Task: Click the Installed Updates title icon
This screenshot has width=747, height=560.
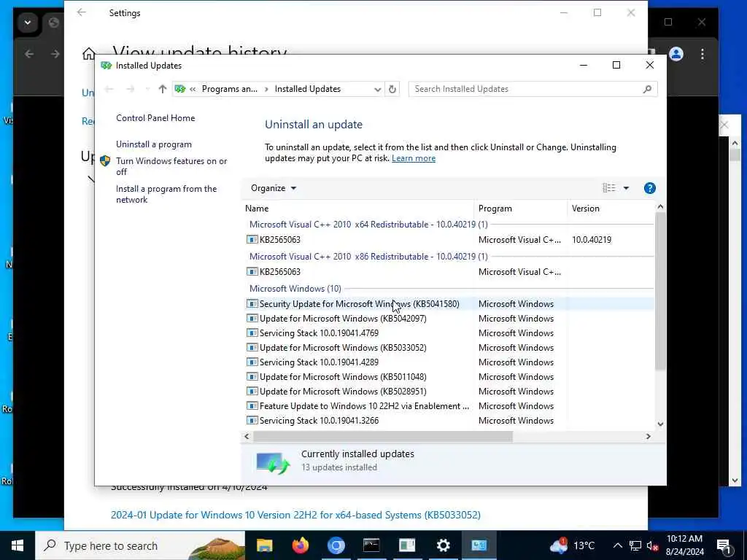Action: click(107, 65)
